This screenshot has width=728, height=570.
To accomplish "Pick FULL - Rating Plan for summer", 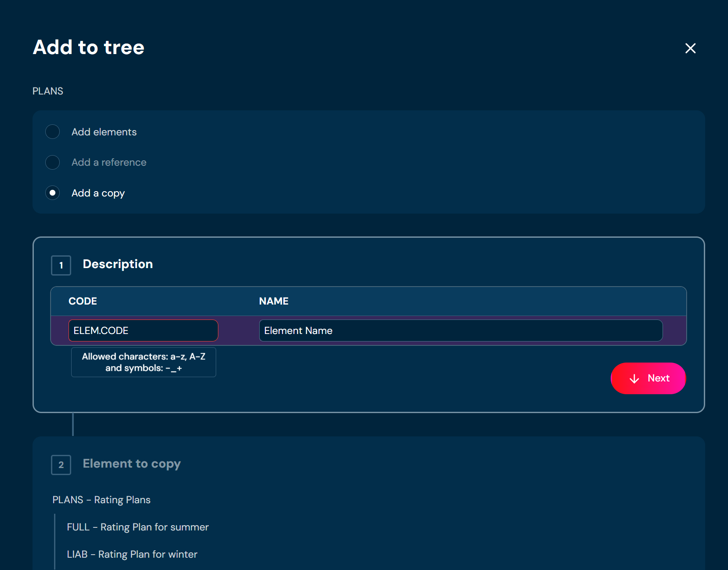I will [138, 527].
